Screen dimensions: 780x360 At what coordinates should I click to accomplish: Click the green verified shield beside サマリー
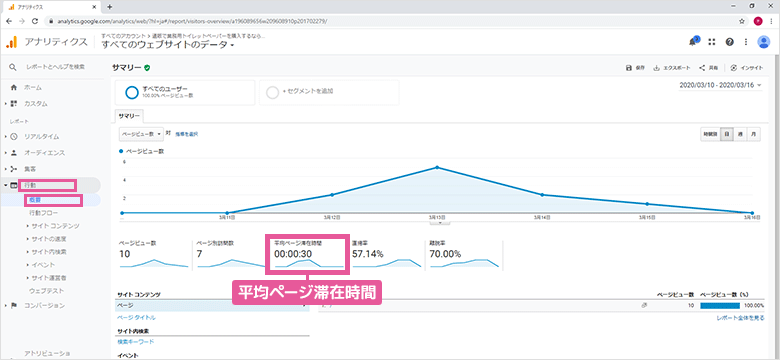coord(147,68)
